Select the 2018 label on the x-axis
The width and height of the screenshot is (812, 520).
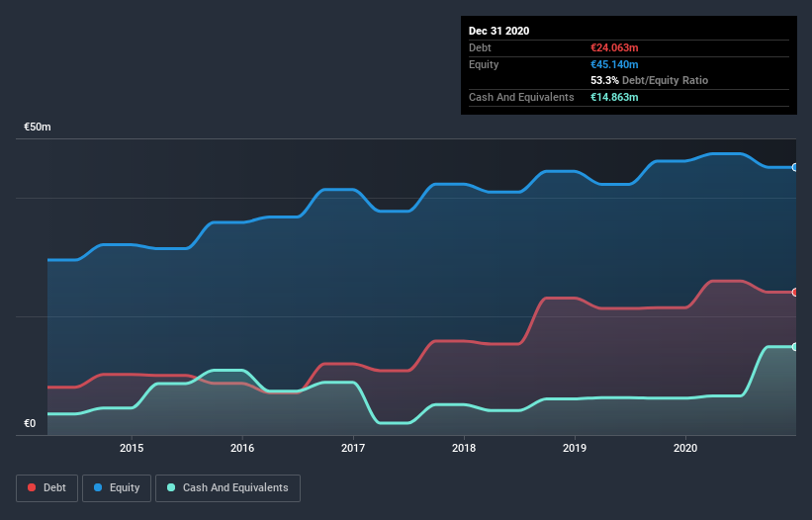tap(464, 448)
